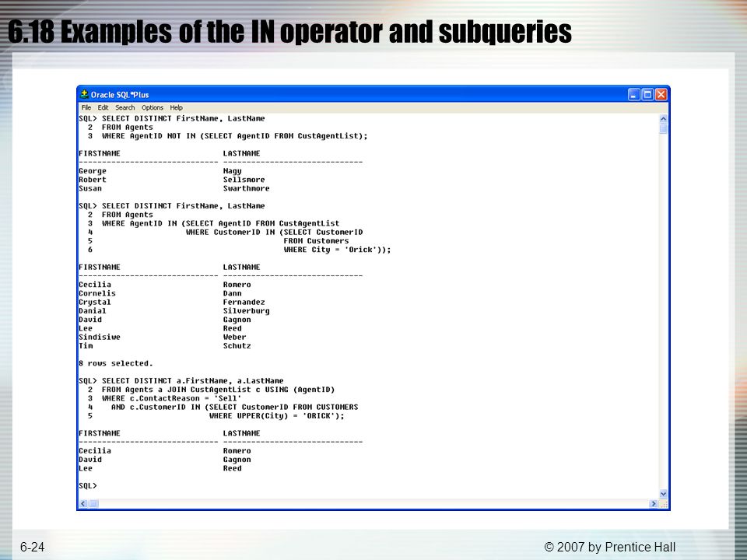Click the last name 'Swarthmore'
747x560 pixels.
(247, 188)
